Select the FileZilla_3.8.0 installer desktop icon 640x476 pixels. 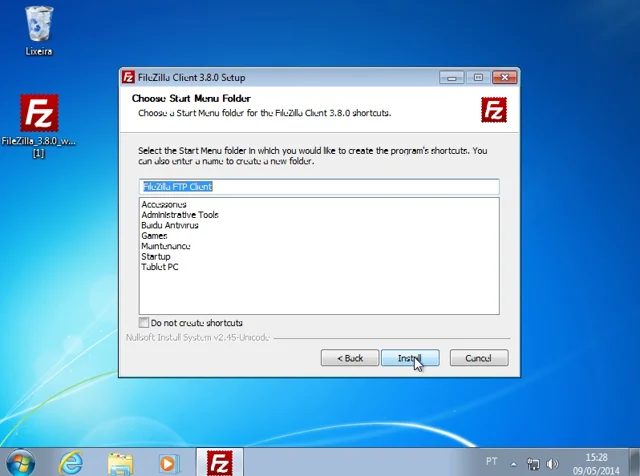pos(39,126)
